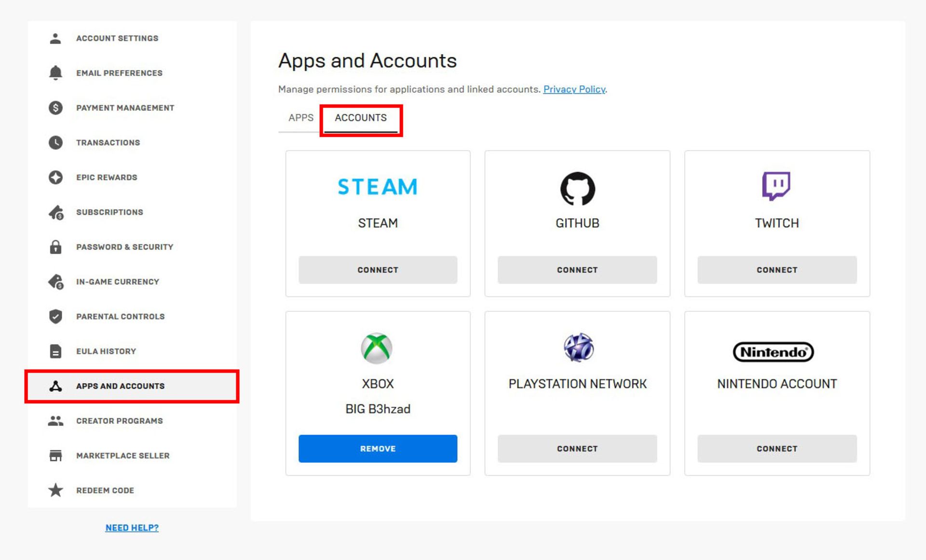Switch to the Apps tab

(300, 118)
